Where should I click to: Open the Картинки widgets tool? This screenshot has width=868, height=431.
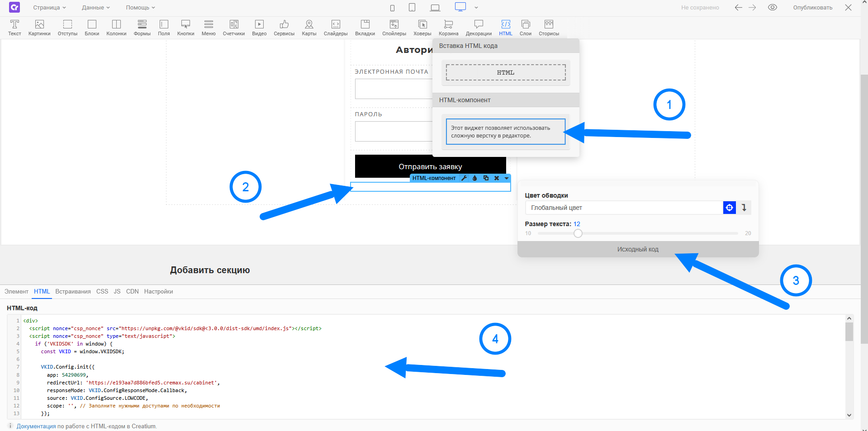(39, 27)
